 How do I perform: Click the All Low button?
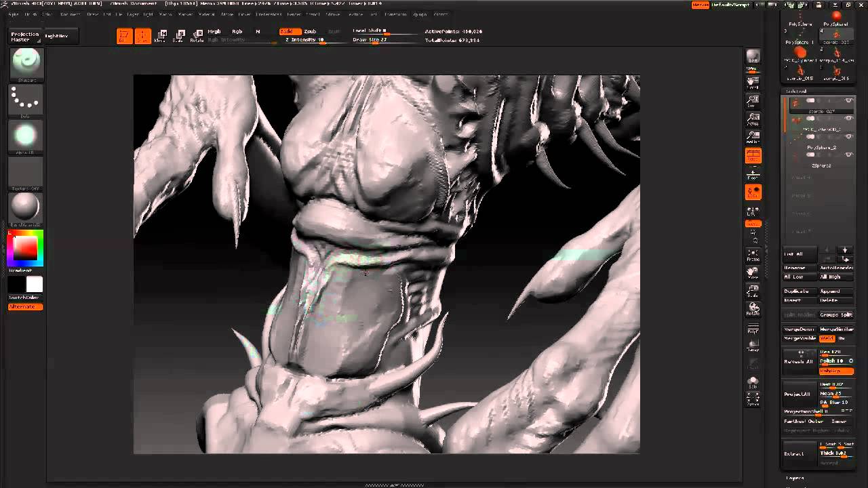coord(800,277)
